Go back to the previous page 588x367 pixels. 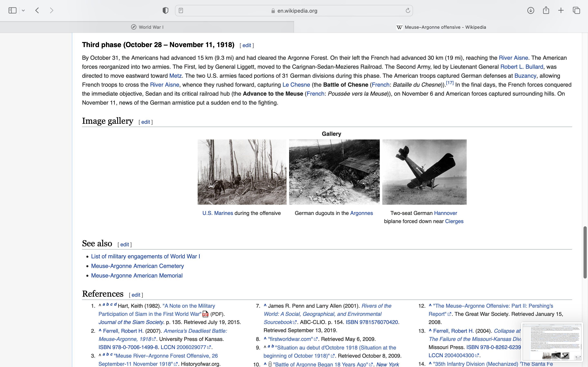37,10
